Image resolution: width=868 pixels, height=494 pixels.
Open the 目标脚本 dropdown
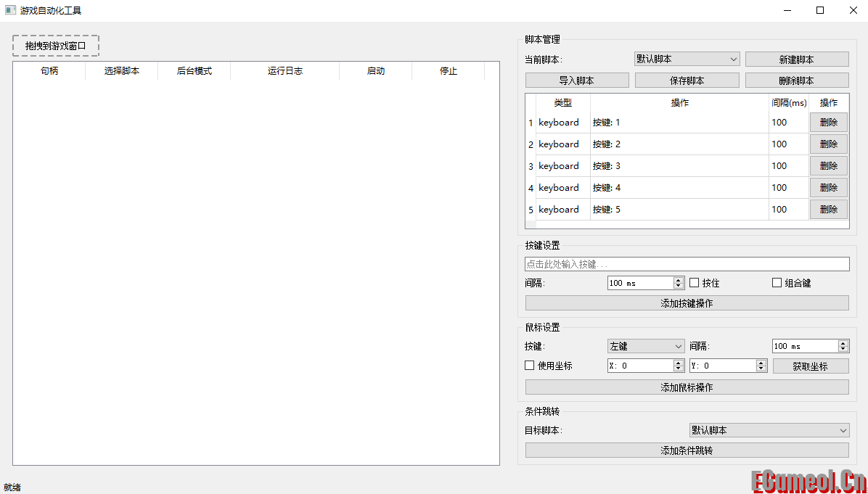click(x=769, y=430)
